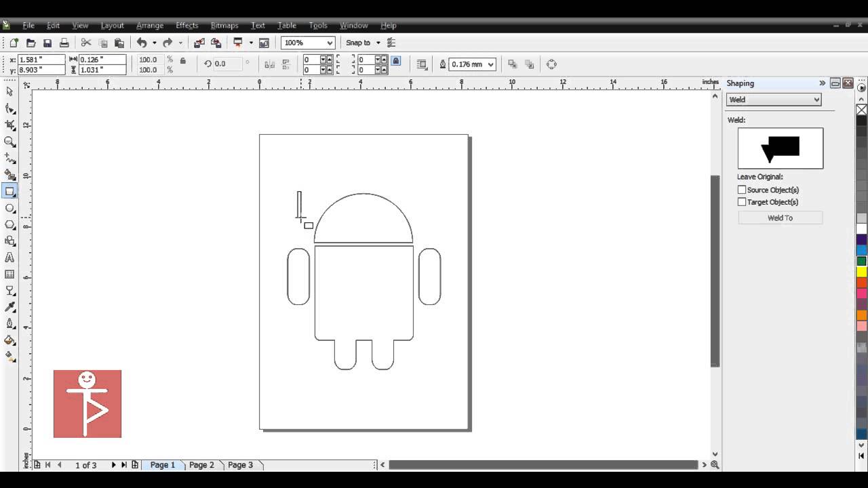Collapse the Shaping docker with double arrows

click(x=822, y=83)
